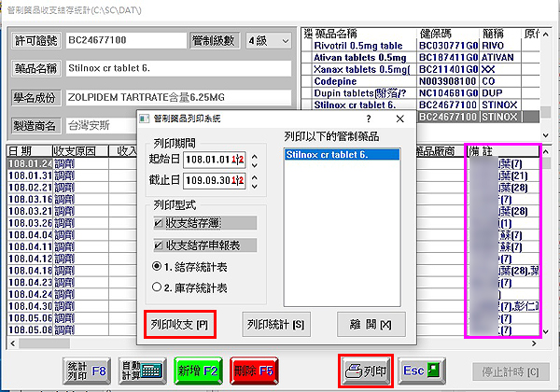Click the 列印統計 [S] button
Screen dimensions: 560x392
[274, 325]
